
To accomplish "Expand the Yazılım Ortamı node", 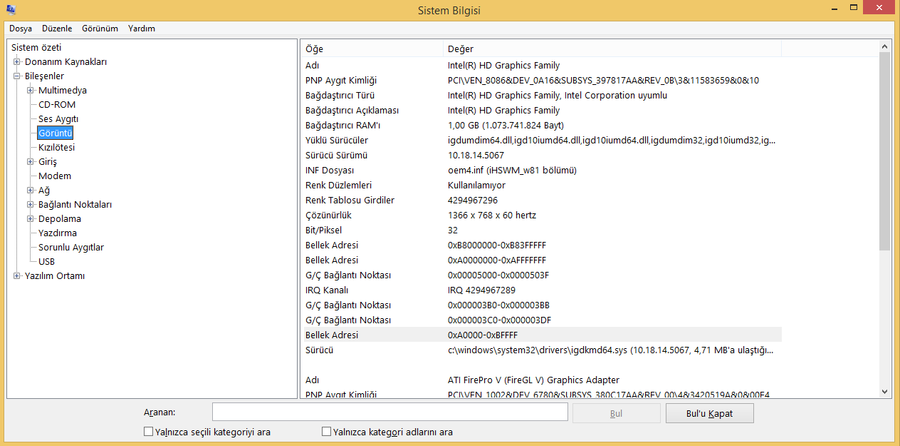I will click(16, 276).
